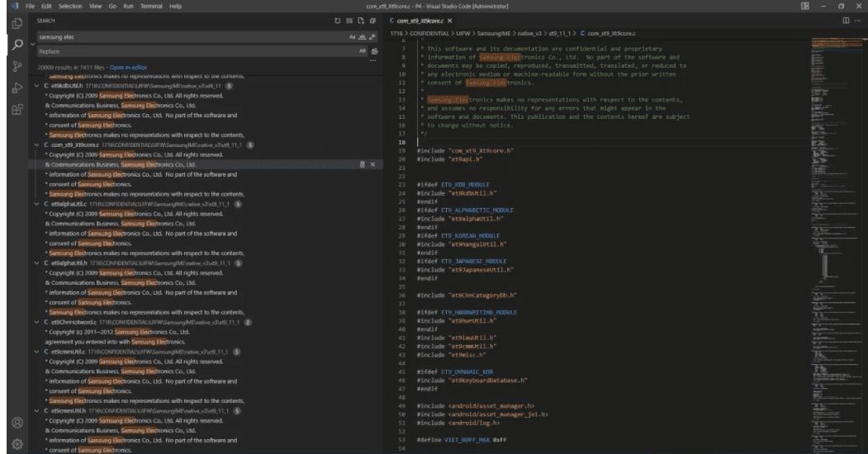The width and height of the screenshot is (868, 454).
Task: Open the Explorer view in activity bar
Action: click(x=17, y=23)
